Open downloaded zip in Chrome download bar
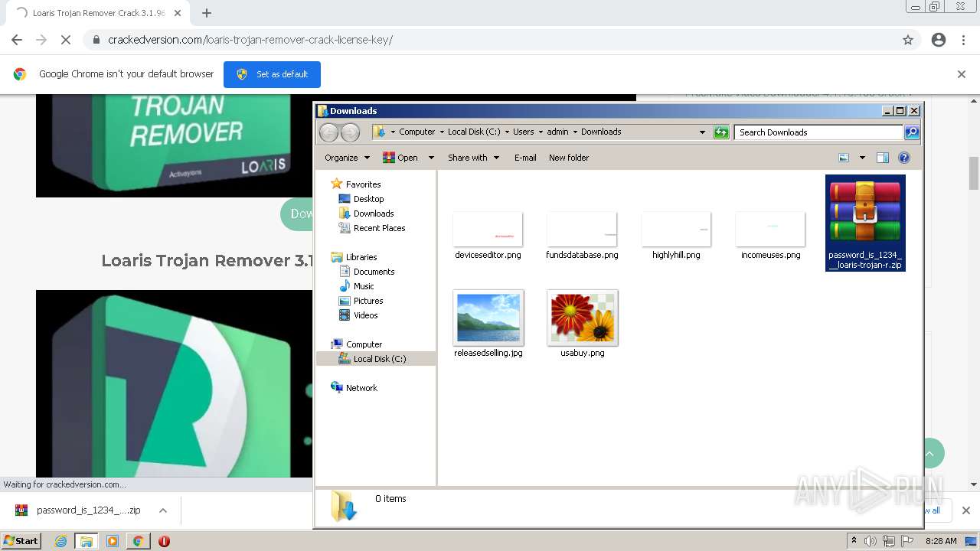Screen dimensions: 980x551 pyautogui.click(x=78, y=510)
